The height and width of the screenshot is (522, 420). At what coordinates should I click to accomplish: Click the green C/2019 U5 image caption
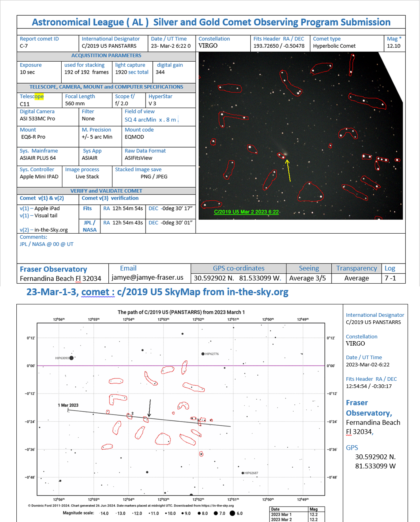pos(246,212)
